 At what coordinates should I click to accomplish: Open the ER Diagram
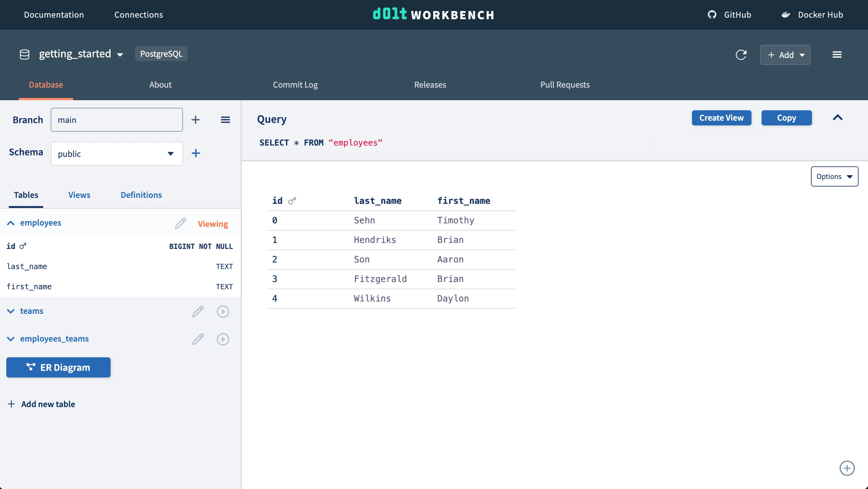[x=58, y=367]
